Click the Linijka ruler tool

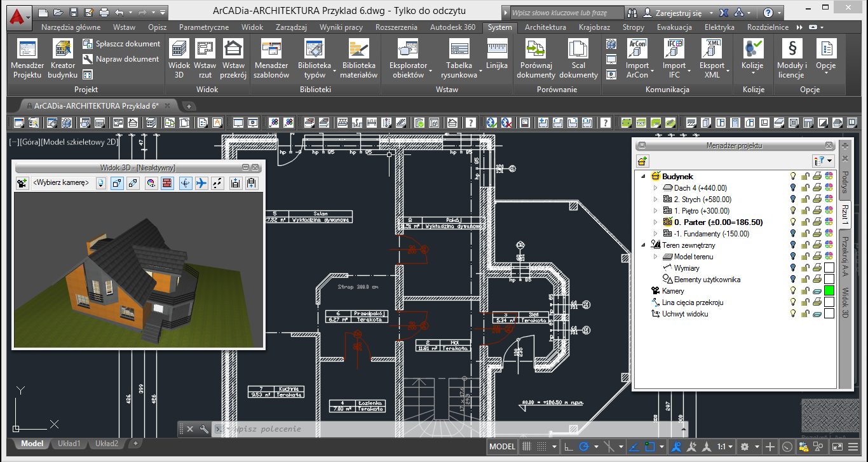pos(497,54)
